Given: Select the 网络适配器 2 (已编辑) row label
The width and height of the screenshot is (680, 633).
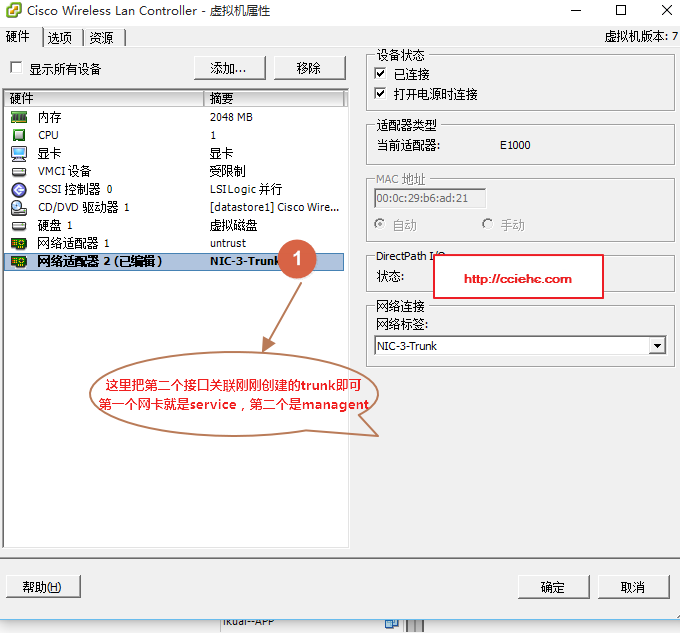Looking at the screenshot, I should [x=100, y=261].
